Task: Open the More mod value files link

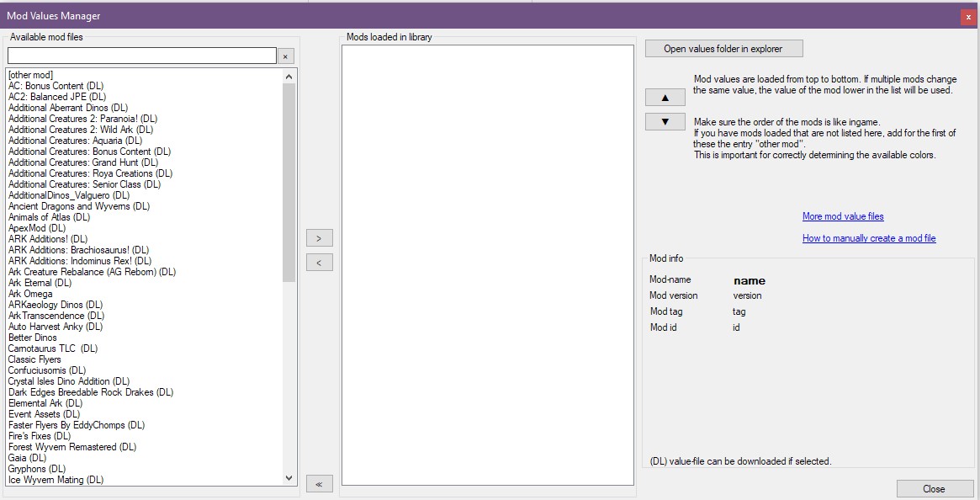Action: (843, 216)
